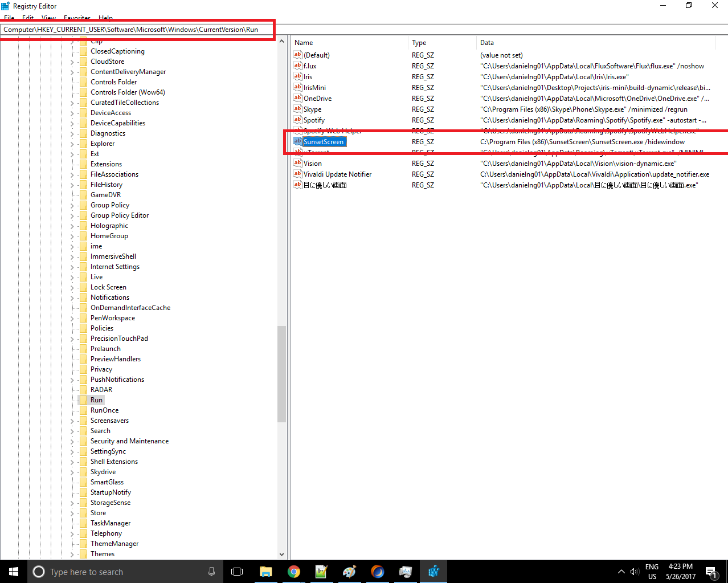Click the microphone icon in the search box
The width and height of the screenshot is (728, 583).
coord(212,572)
